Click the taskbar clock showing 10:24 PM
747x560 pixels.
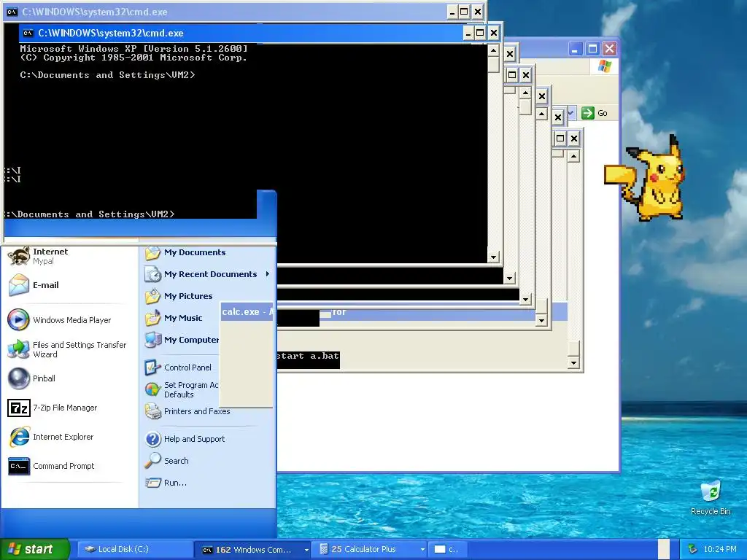[719, 549]
